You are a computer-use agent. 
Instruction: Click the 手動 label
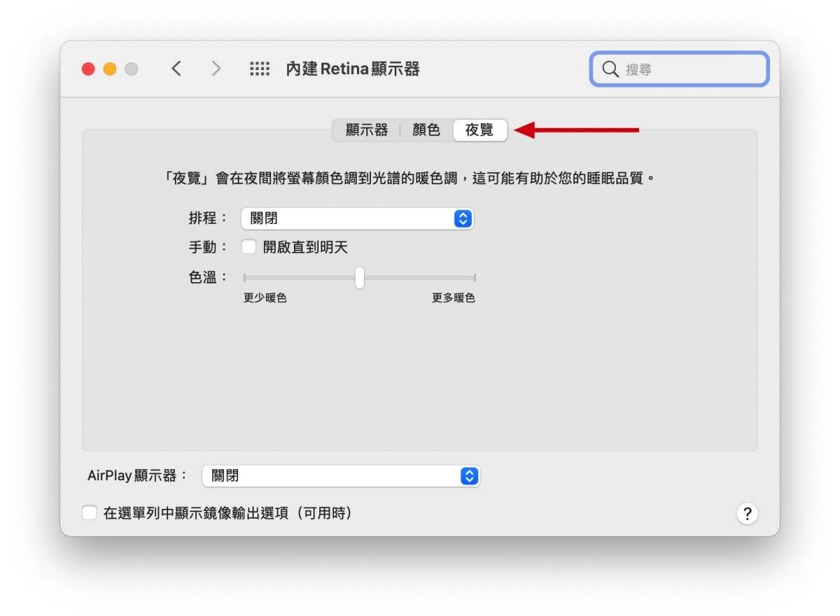[208, 247]
